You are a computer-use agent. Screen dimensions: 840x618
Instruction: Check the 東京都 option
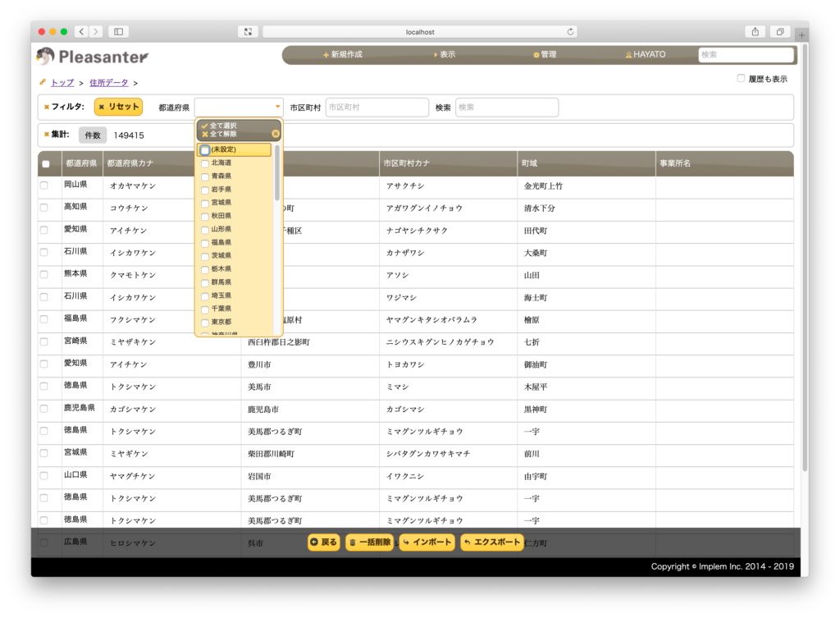(204, 323)
